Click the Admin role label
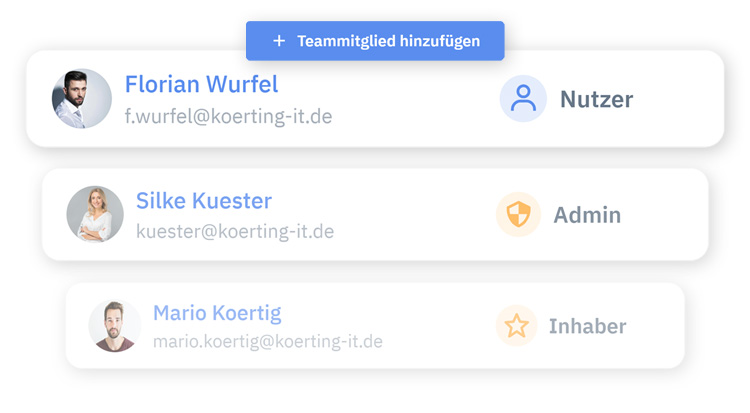 [x=587, y=215]
